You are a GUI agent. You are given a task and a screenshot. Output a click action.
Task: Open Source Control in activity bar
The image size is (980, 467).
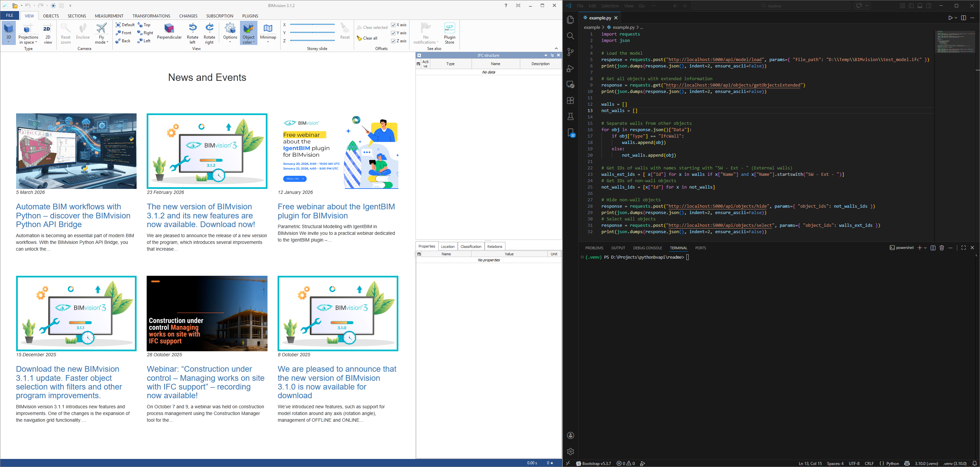coord(570,52)
